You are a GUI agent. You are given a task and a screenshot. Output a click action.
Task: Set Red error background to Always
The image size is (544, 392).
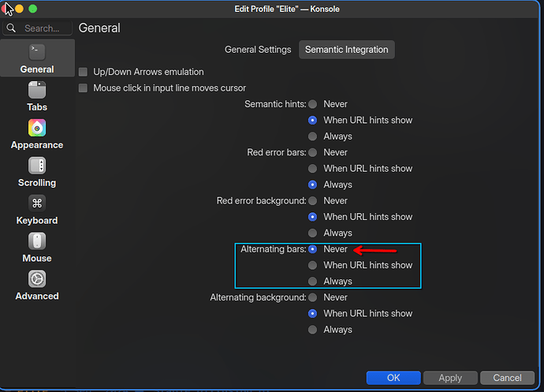[x=313, y=233]
